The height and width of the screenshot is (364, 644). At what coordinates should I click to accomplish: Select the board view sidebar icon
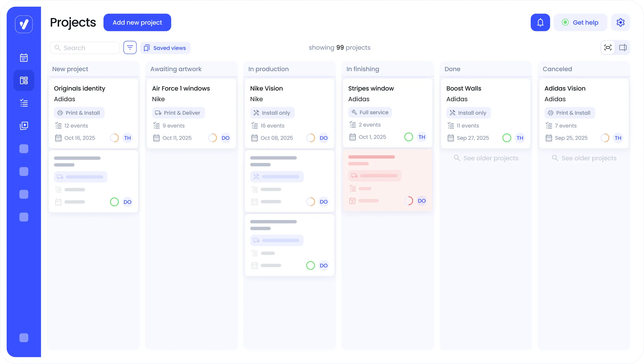click(x=24, y=81)
